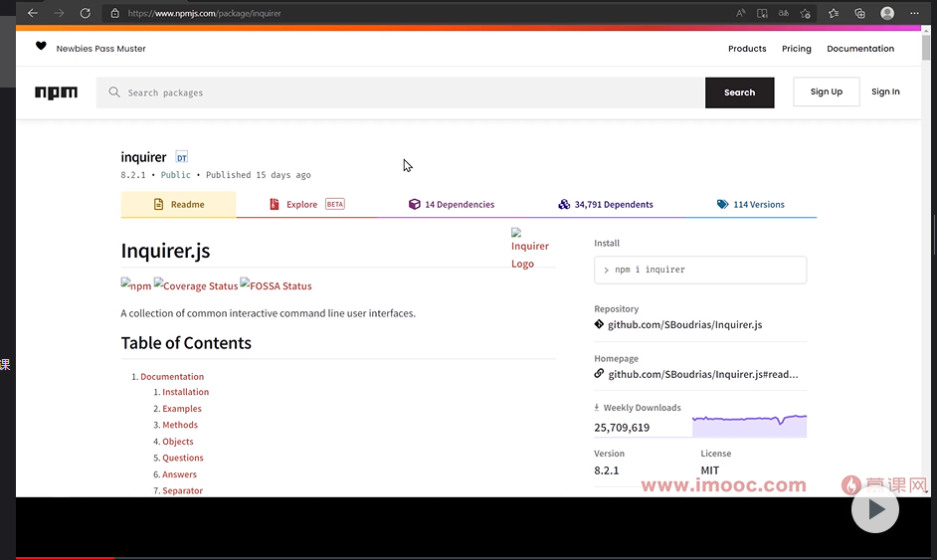Click the browser forward arrow
This screenshot has width=937, height=560.
point(59,13)
